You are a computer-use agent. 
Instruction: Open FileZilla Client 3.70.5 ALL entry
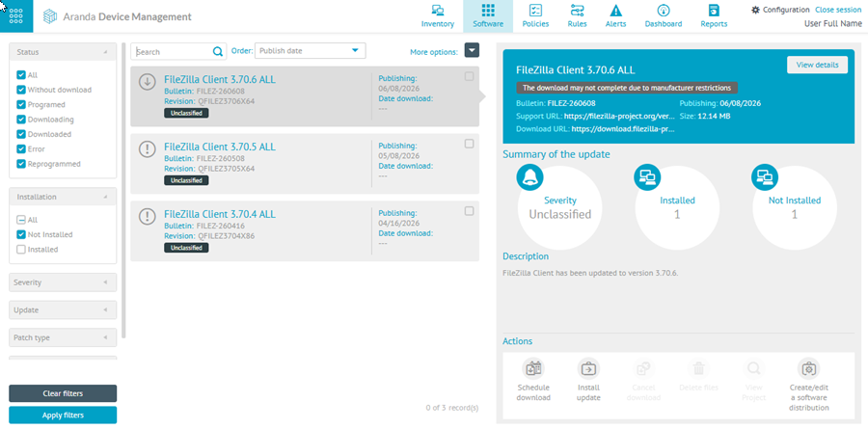pyautogui.click(x=220, y=147)
